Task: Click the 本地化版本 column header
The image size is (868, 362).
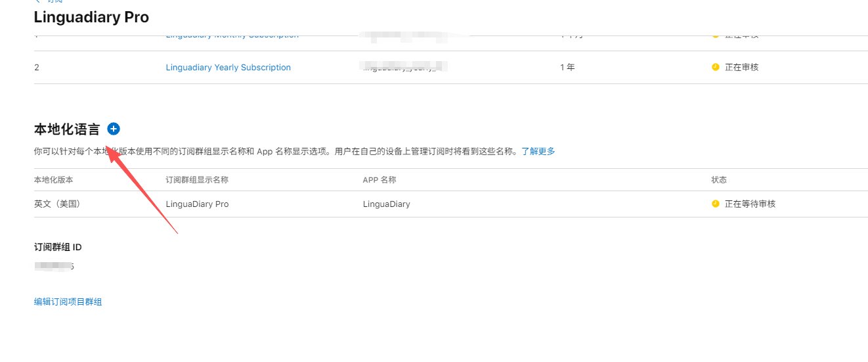Action: click(x=53, y=179)
